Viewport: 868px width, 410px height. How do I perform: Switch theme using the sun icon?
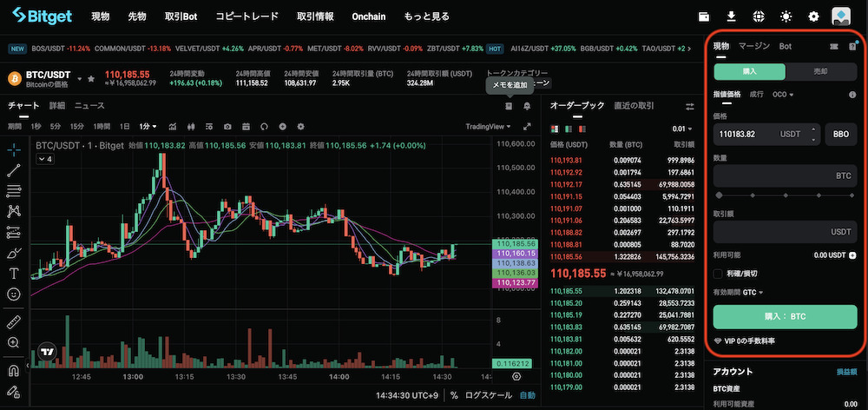point(786,17)
